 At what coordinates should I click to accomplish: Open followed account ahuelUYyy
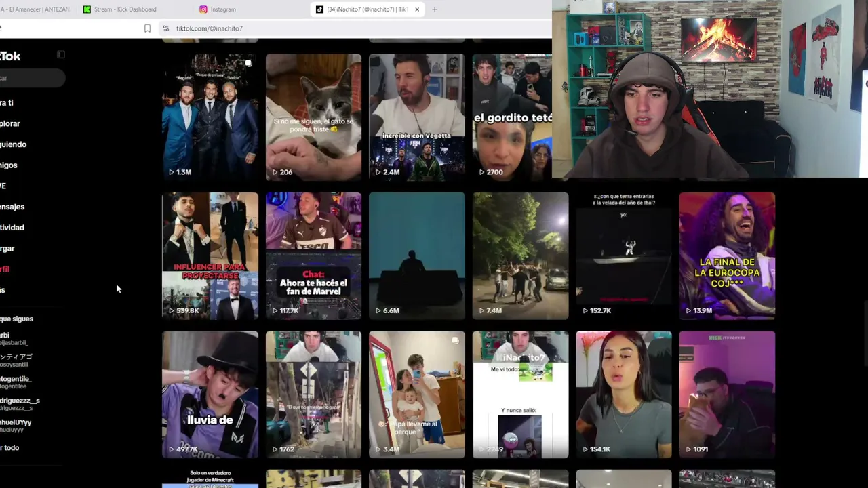(x=16, y=426)
